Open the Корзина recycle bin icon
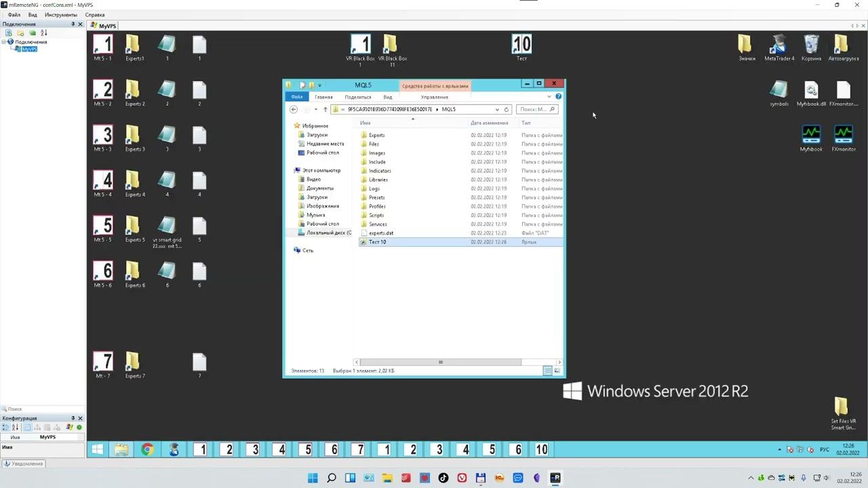The image size is (868, 488). click(811, 47)
